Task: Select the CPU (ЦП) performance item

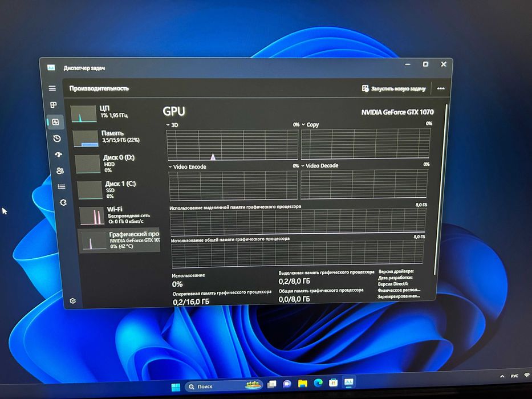Action: point(113,113)
